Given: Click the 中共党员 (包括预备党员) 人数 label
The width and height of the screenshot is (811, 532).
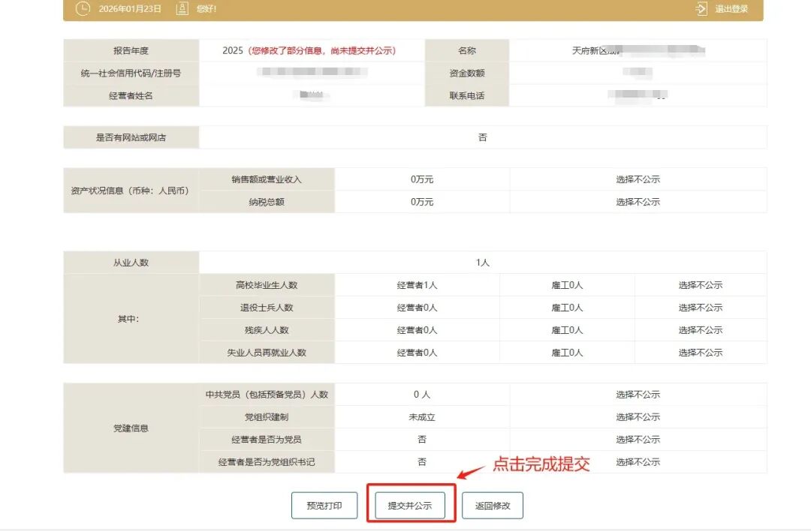Looking at the screenshot, I should pyautogui.click(x=267, y=395).
